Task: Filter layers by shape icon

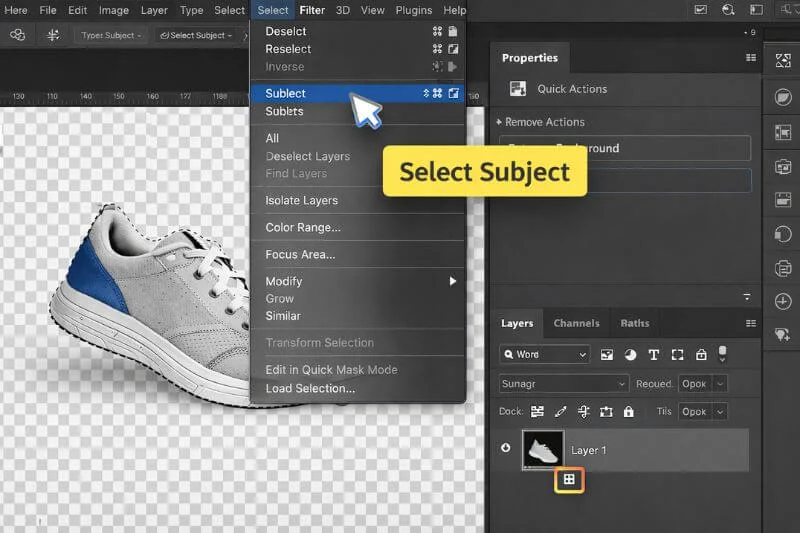Action: (x=677, y=355)
